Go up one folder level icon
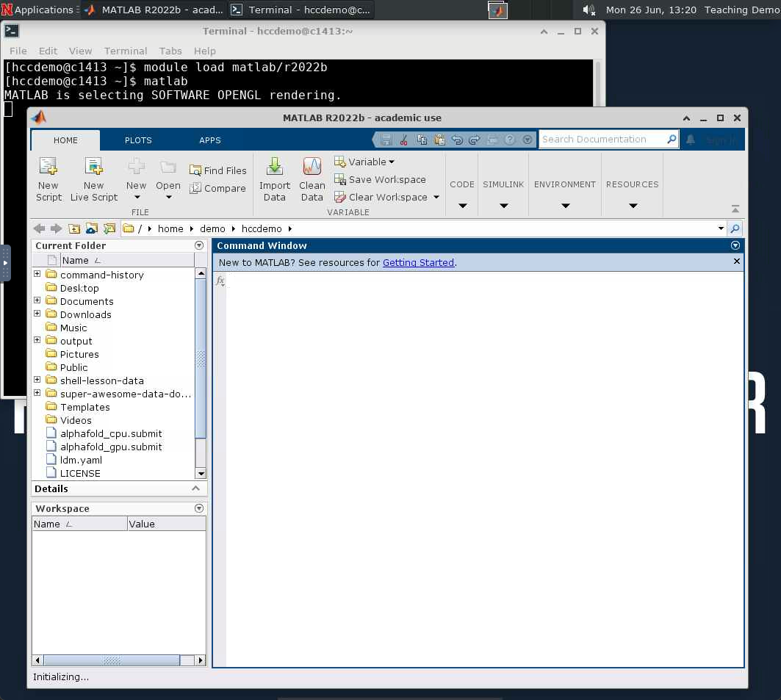The width and height of the screenshot is (781, 700). [x=74, y=228]
